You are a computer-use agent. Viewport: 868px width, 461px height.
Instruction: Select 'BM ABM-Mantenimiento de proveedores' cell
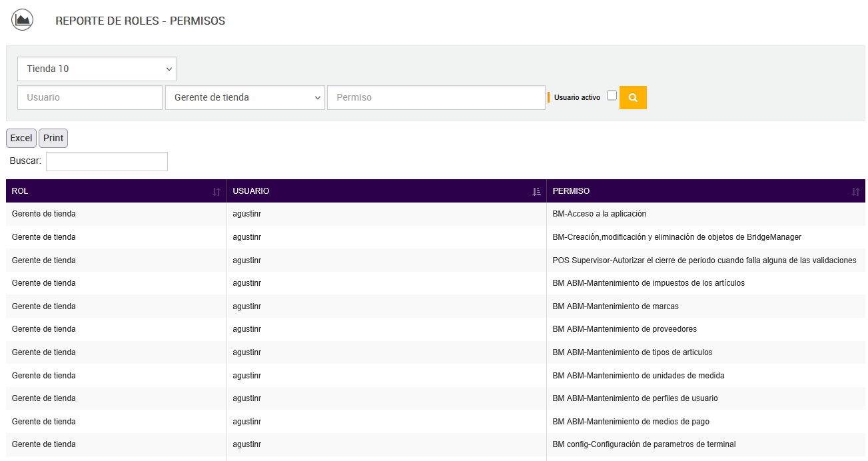click(x=706, y=329)
